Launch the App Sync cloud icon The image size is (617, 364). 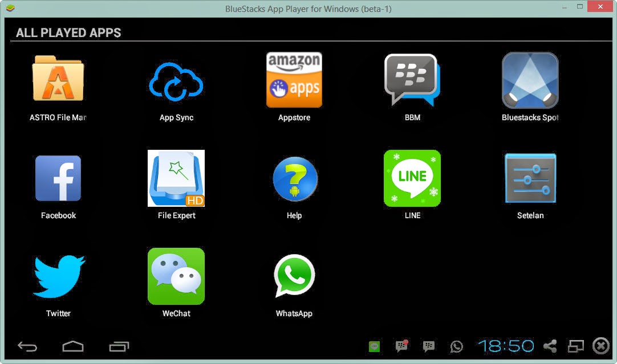pos(176,82)
